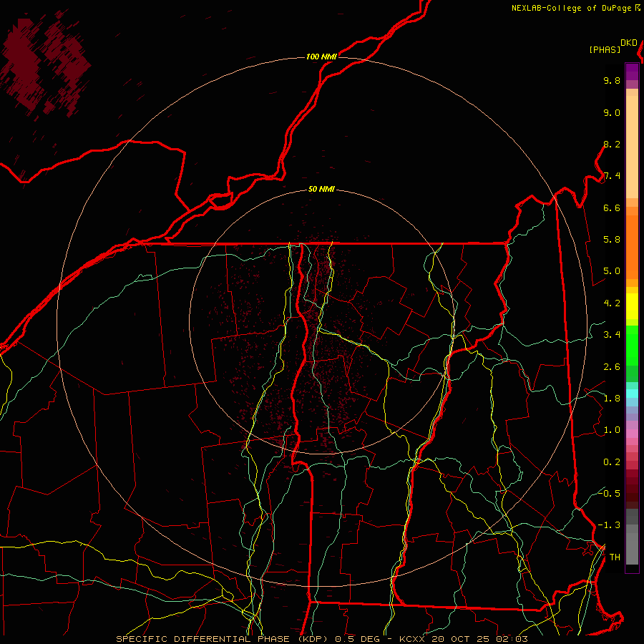Click the KCXX radar site identifier
Image resolution: width=644 pixels, height=644 pixels.
click(412, 639)
